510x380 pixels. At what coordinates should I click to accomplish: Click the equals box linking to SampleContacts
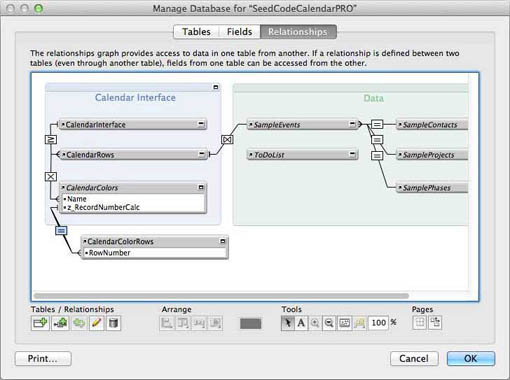(x=377, y=124)
